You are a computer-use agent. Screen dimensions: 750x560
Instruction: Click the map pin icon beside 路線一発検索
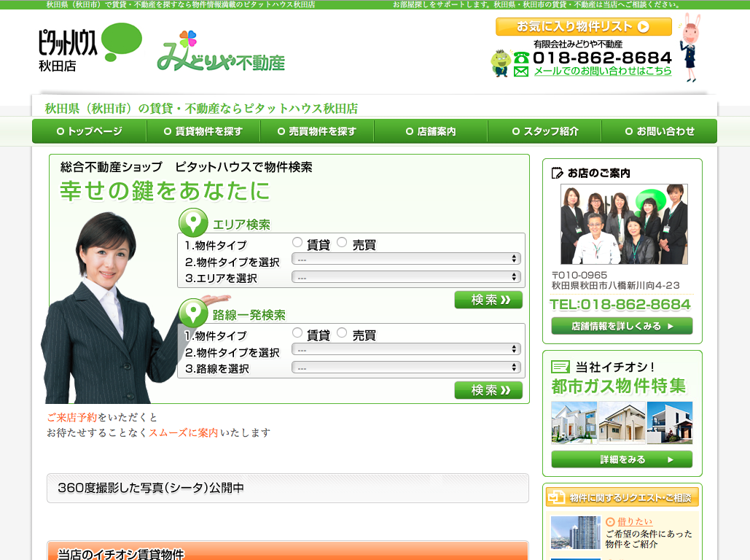click(x=193, y=313)
